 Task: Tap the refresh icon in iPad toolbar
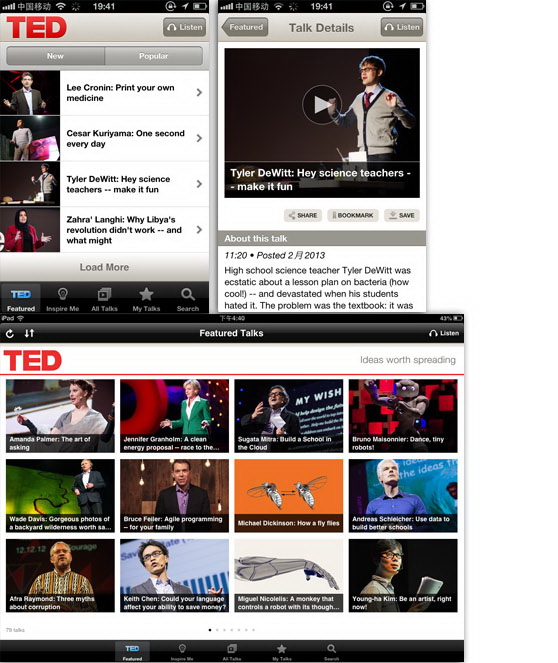click(x=10, y=334)
